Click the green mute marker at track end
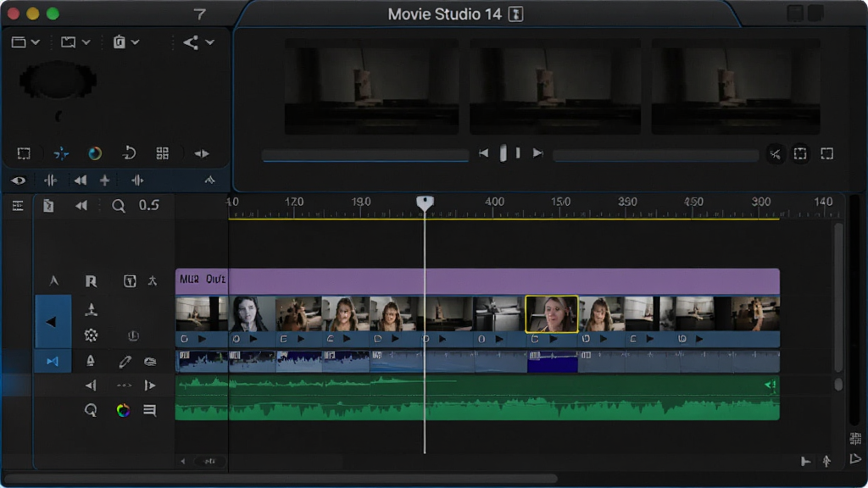The height and width of the screenshot is (488, 868). [770, 385]
